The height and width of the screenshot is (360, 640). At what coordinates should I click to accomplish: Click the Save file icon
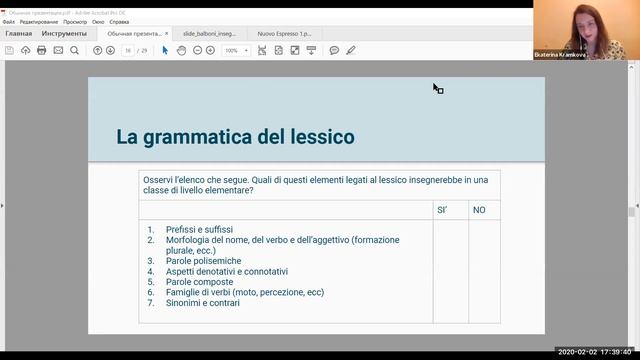[x=9, y=50]
